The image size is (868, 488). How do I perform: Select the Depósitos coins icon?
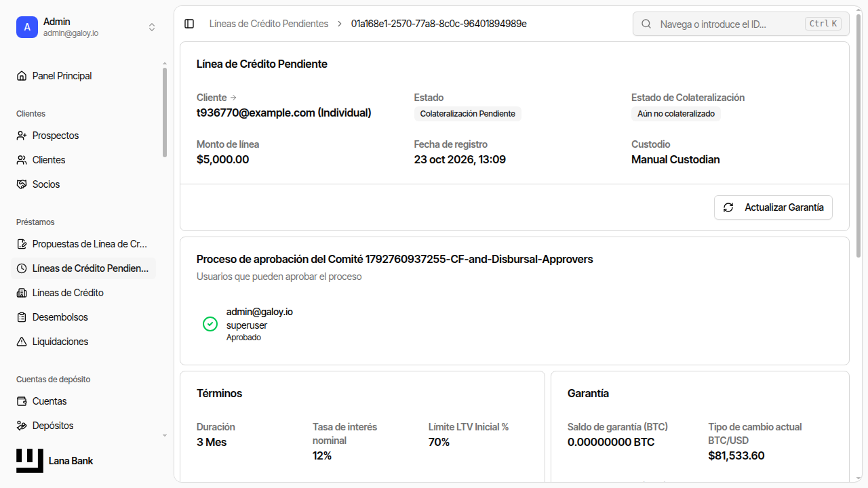22,426
